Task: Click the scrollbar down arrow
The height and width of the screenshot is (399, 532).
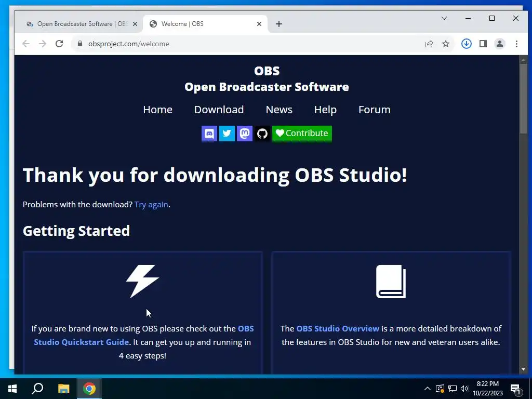Action: point(523,369)
